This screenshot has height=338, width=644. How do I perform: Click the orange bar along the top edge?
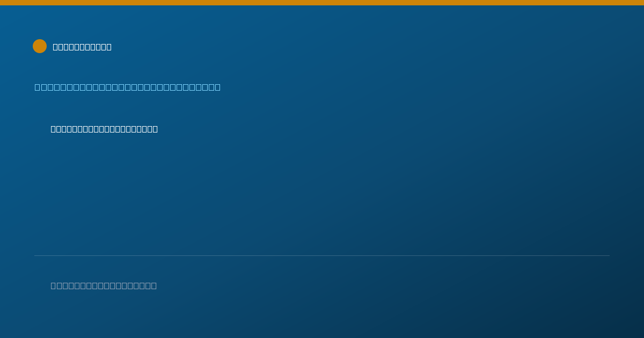(322, 3)
